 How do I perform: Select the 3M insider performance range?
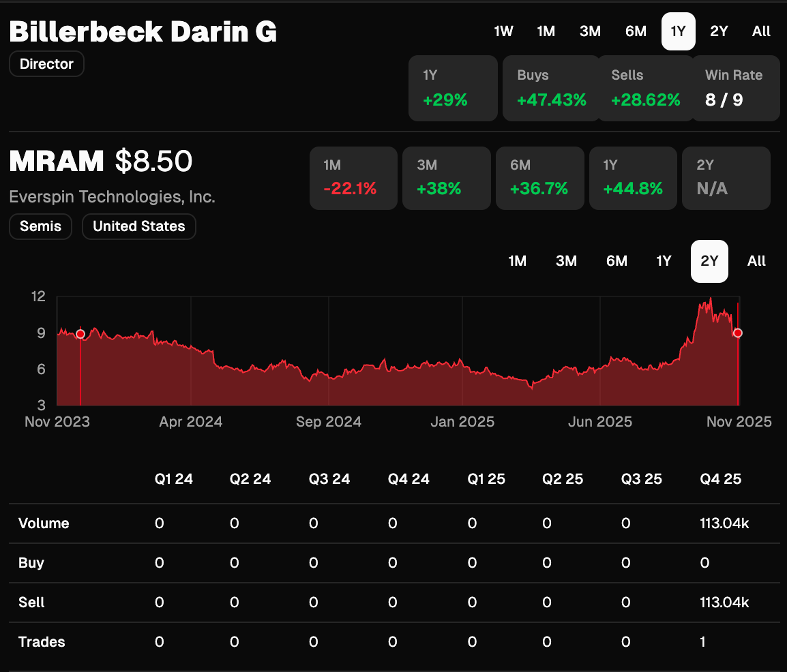pos(591,31)
